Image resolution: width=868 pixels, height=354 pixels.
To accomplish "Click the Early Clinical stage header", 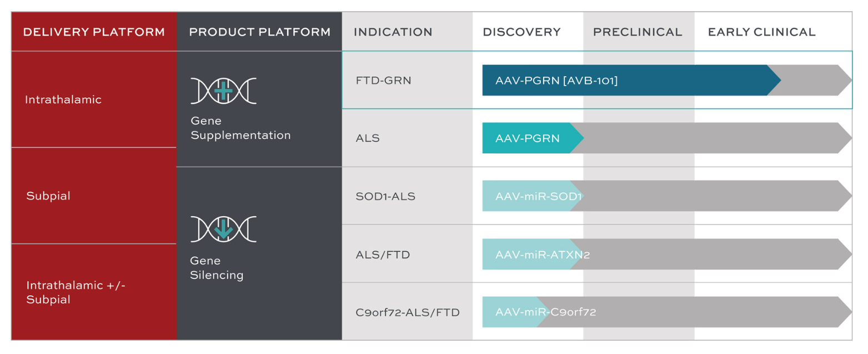I will point(761,32).
